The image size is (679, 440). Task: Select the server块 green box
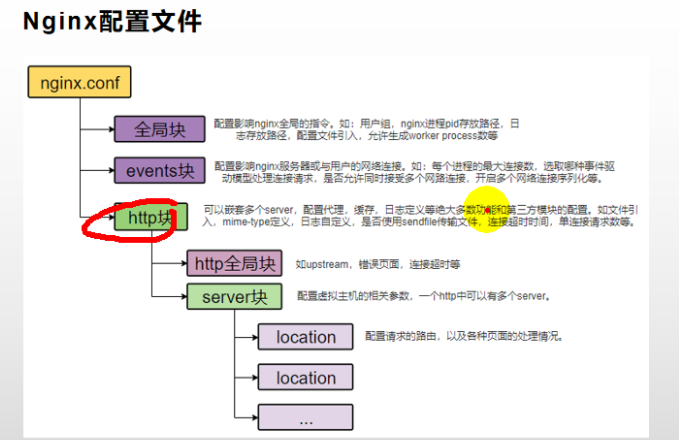[x=234, y=297]
